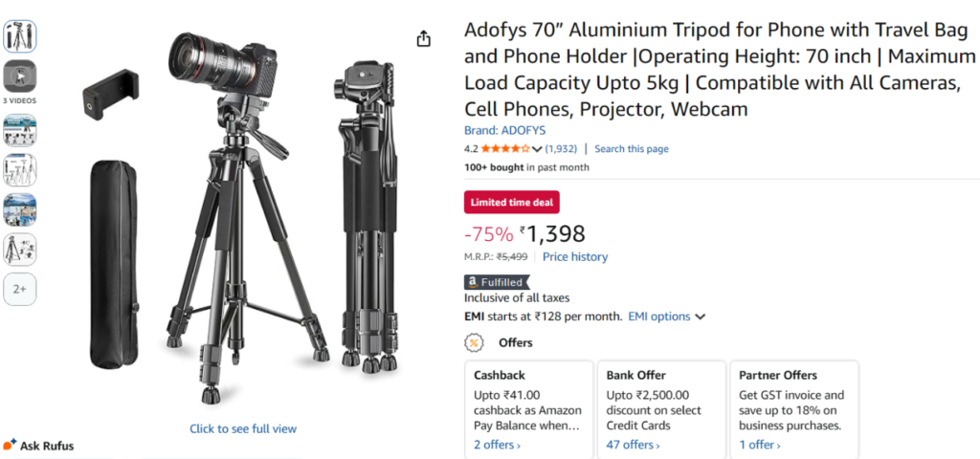The height and width of the screenshot is (459, 980).
Task: Click the offers percent badge icon
Action: coord(474,342)
